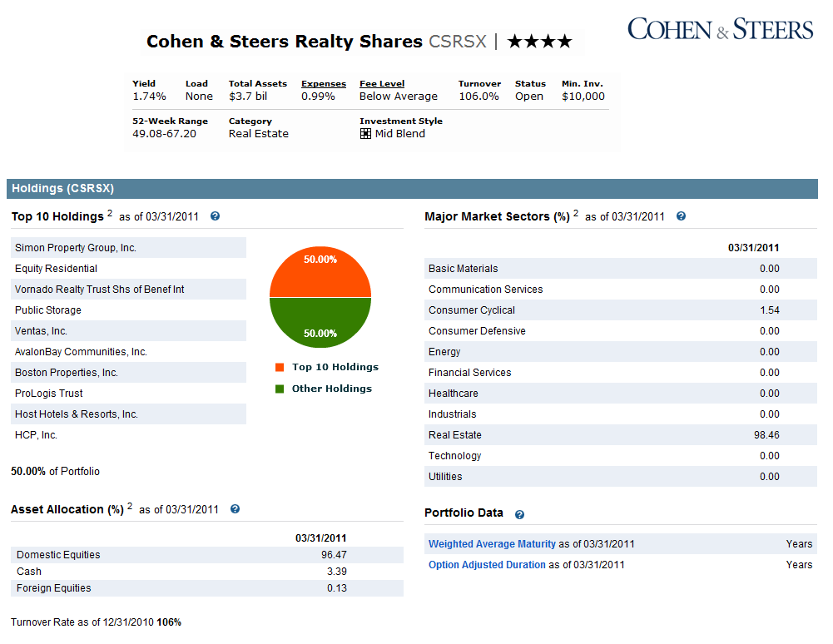Click the orange Top 10 Holdings legend swatch
This screenshot has height=644, width=833.
tap(280, 366)
